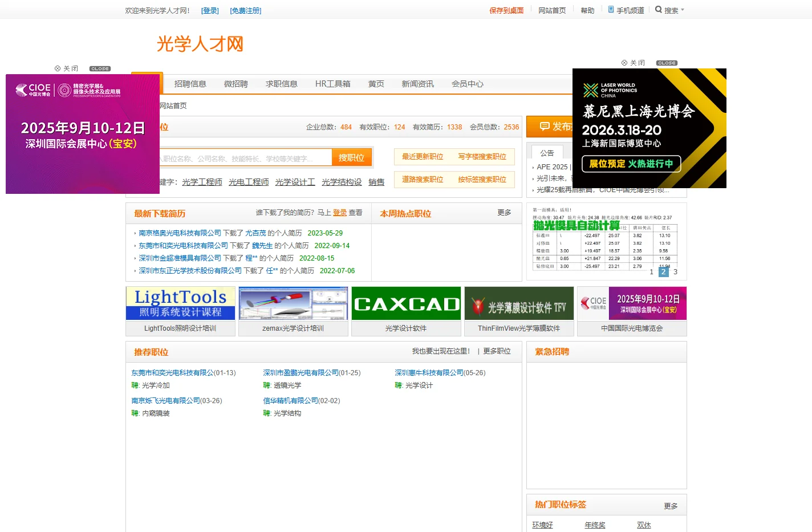Go to 网站首页 in top bar

pos(552,11)
